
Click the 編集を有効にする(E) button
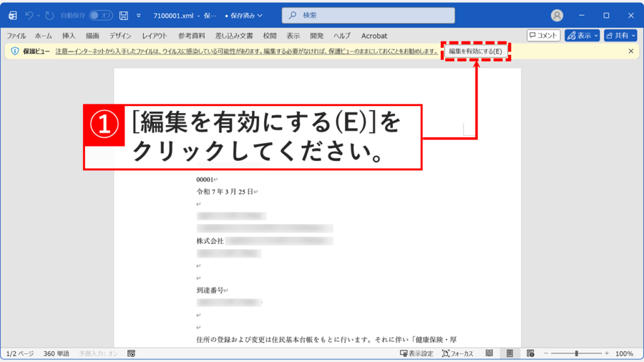(477, 51)
